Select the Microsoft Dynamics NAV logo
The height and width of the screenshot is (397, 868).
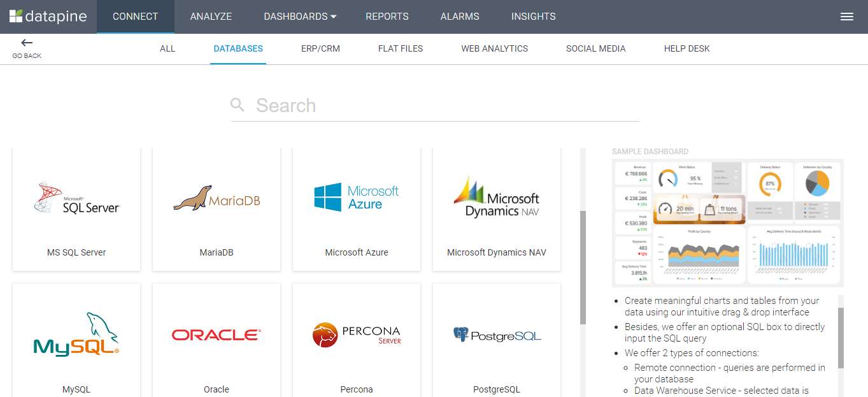497,198
